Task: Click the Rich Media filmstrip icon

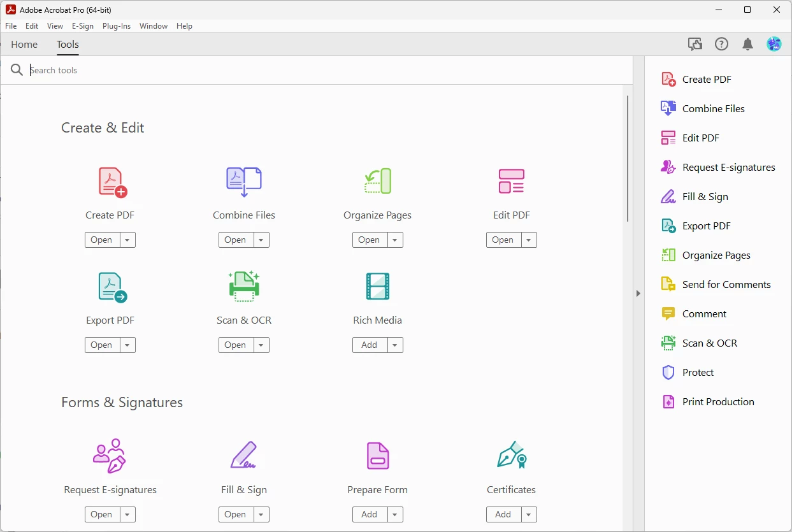Action: 377,287
